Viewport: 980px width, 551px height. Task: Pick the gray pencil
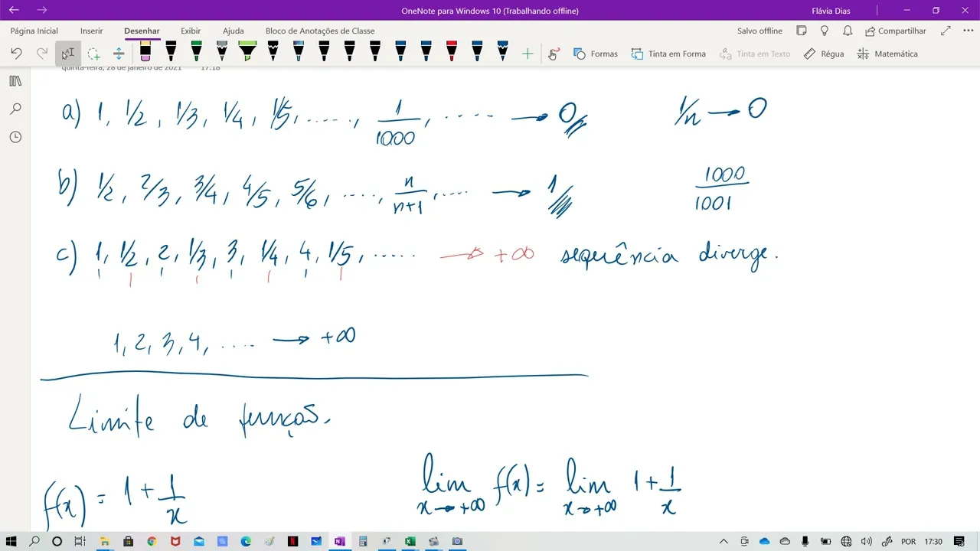click(221, 52)
